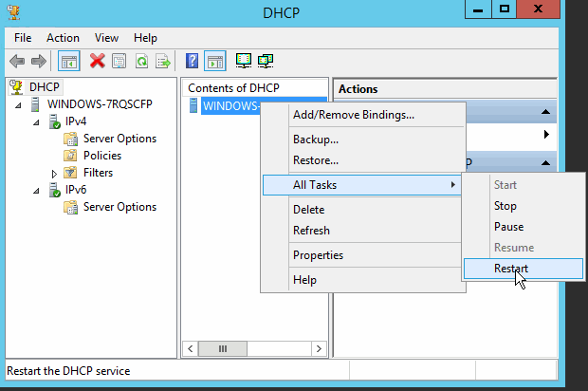Expand the Filters tree node

tap(54, 173)
